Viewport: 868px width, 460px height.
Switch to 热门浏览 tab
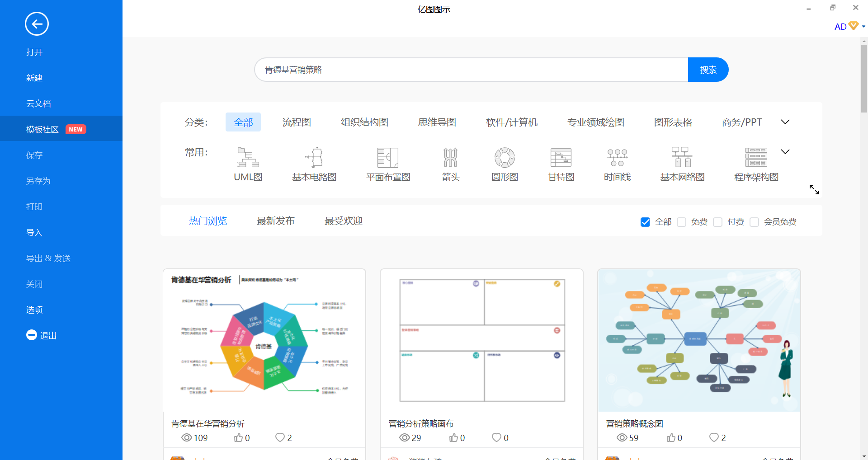tap(208, 221)
